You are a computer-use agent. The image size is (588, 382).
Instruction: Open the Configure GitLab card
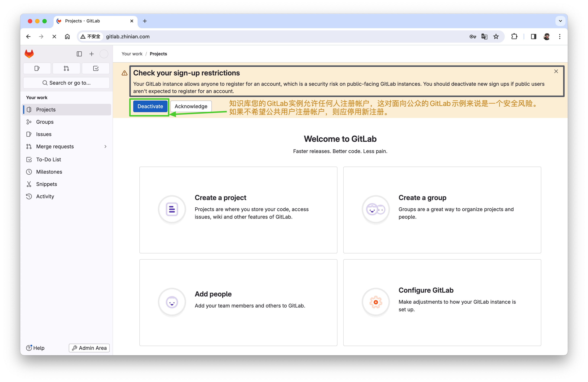pyautogui.click(x=442, y=302)
